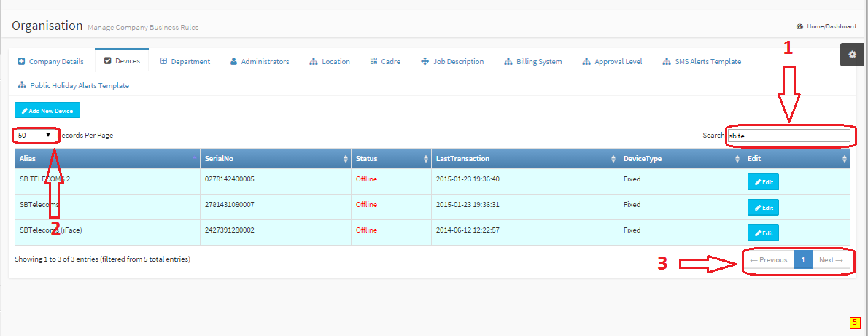Click into the device Search field
The width and height of the screenshot is (868, 336).
[788, 136]
